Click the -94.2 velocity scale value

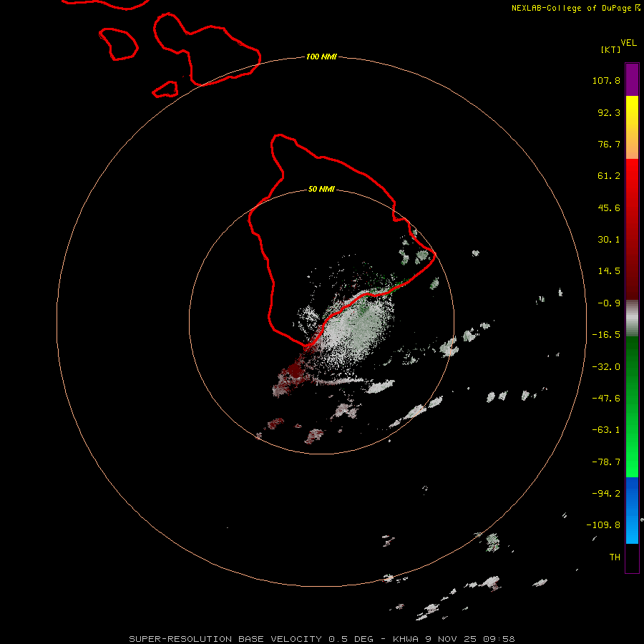(606, 493)
